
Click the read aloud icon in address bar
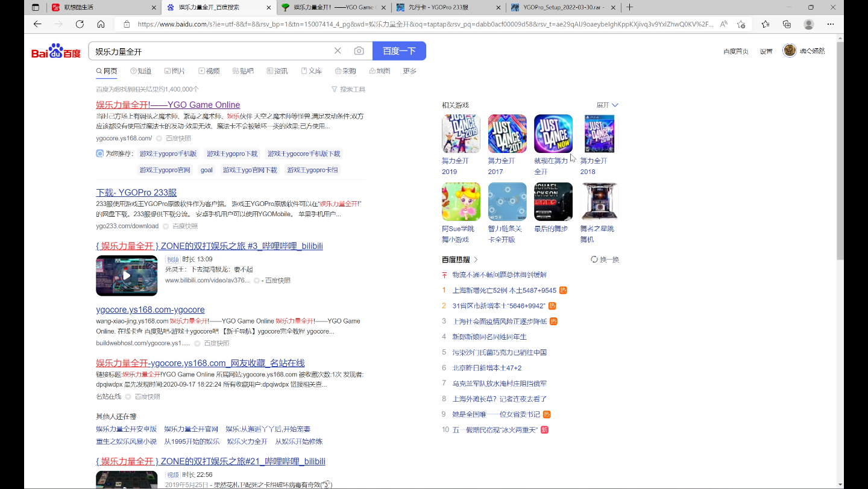723,24
